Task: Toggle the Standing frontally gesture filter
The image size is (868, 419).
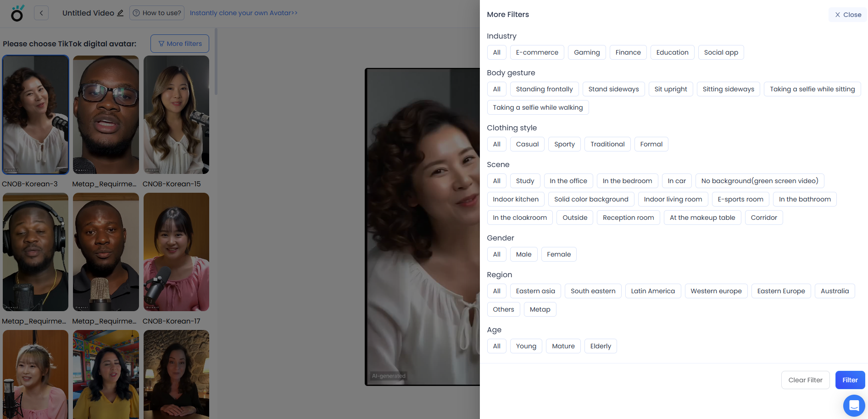Action: point(544,89)
